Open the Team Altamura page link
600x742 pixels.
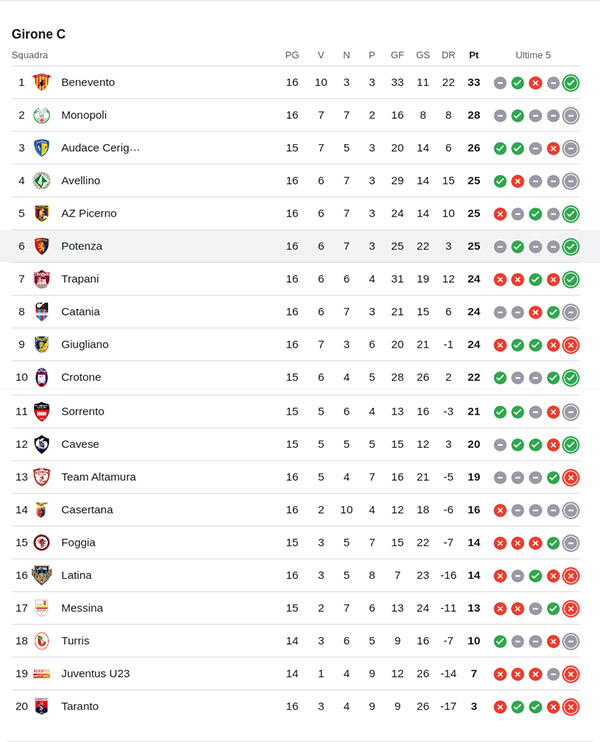click(x=98, y=477)
